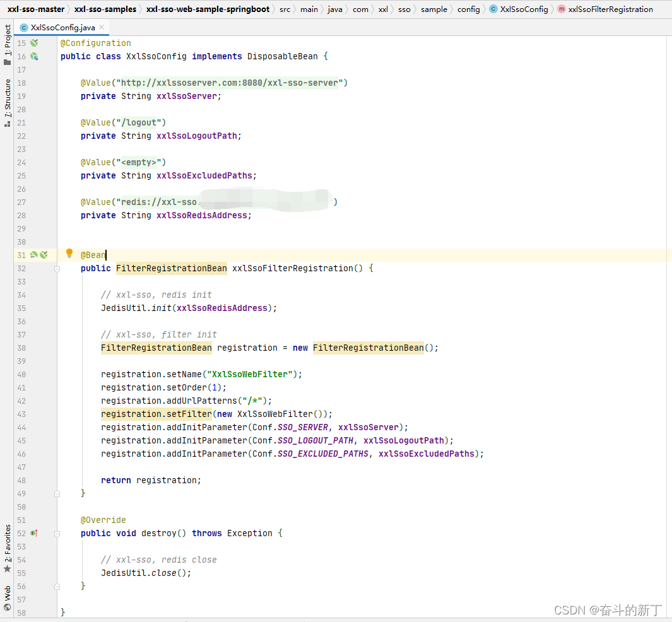The image size is (672, 622).
Task: Open the 1: Project tool window
Action: [x=8, y=45]
